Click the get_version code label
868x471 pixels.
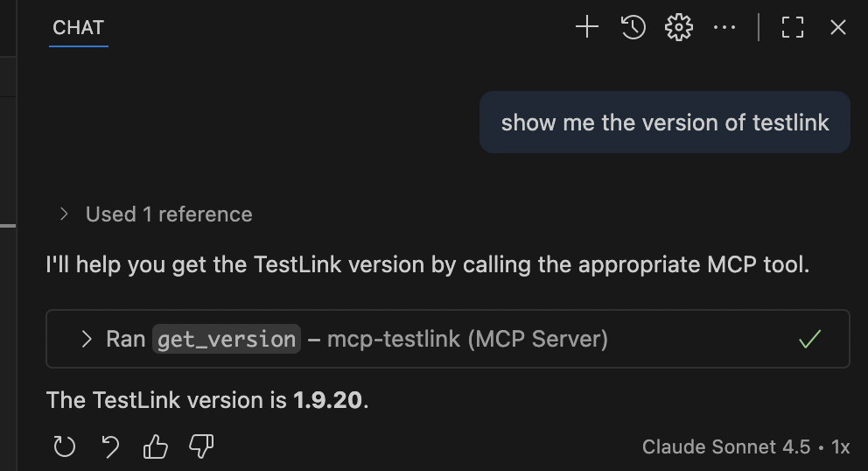tap(227, 339)
